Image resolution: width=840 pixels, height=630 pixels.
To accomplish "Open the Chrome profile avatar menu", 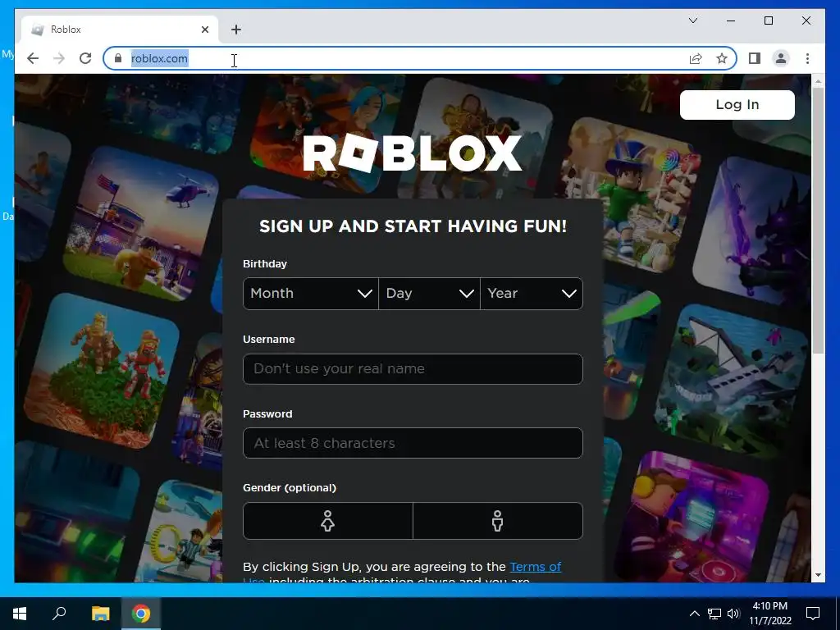I will tap(781, 58).
